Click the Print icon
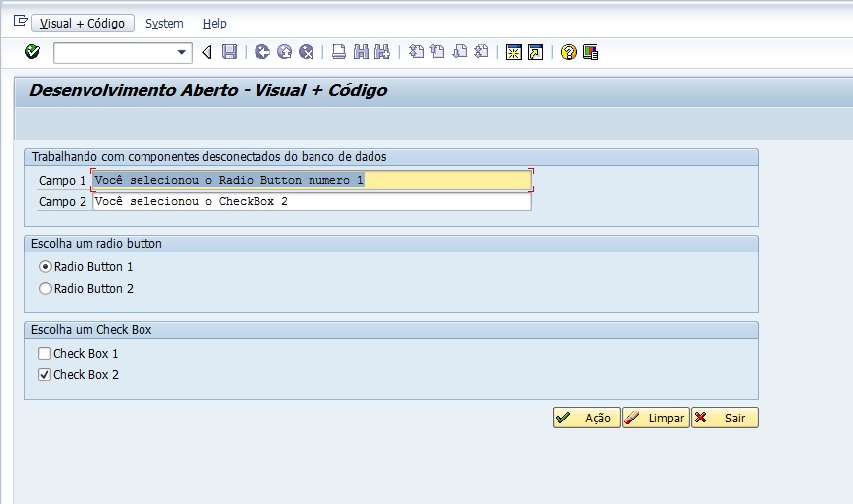This screenshot has width=853, height=504. pos(338,52)
